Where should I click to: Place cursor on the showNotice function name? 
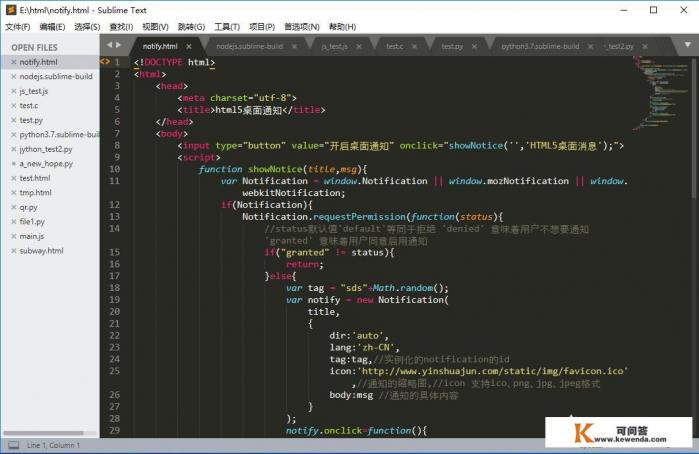point(275,169)
